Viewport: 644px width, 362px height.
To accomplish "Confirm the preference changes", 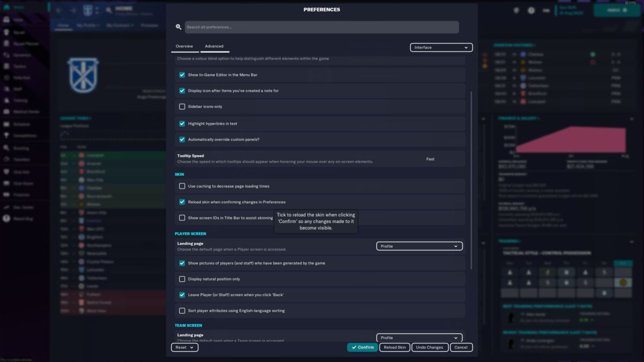I will click(x=363, y=347).
